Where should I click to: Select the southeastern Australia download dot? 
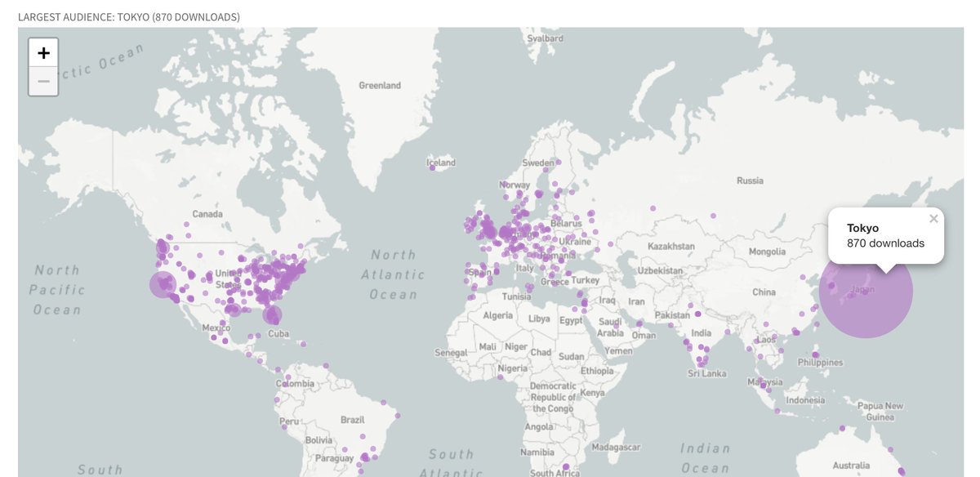point(902,471)
